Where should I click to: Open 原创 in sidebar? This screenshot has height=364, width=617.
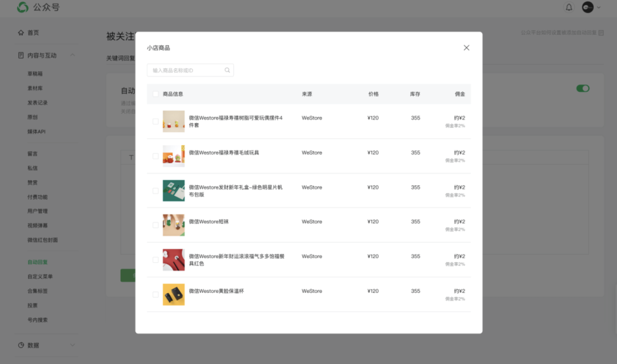[x=32, y=117]
